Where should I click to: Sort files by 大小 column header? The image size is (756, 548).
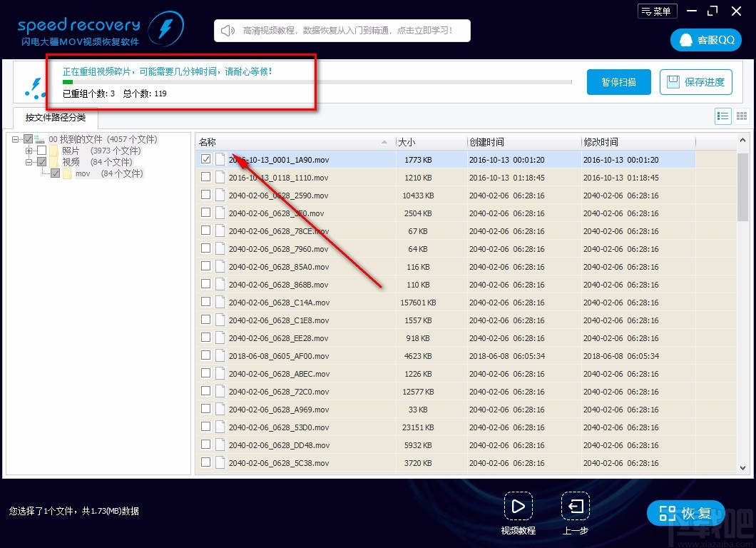431,141
